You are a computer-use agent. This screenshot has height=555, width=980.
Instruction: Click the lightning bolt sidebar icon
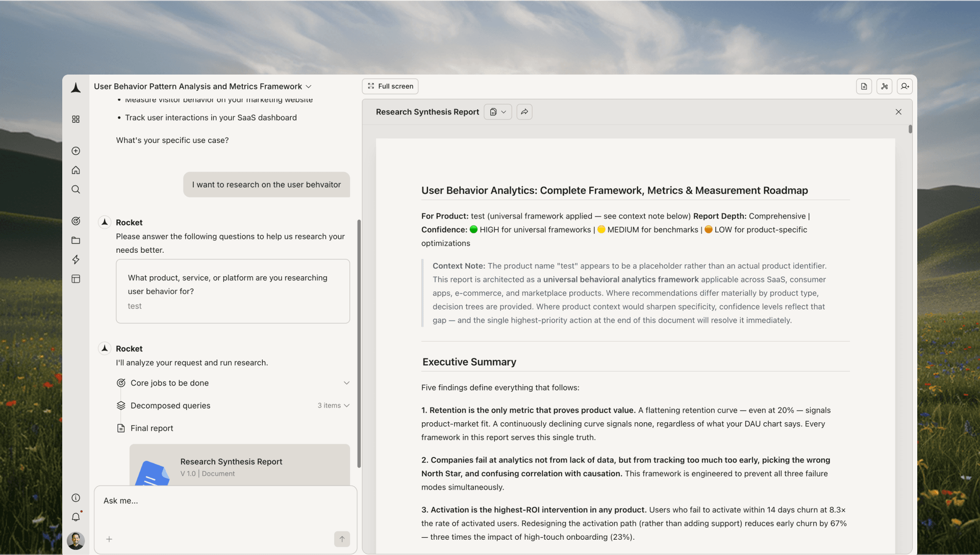(x=76, y=259)
